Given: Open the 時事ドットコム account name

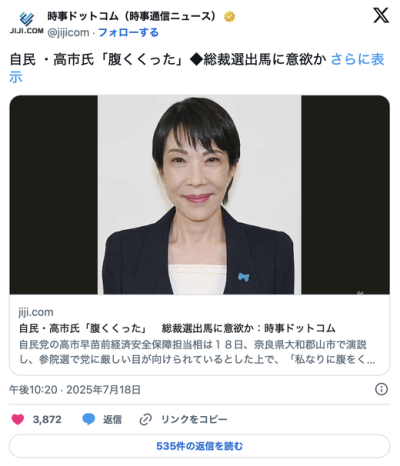Looking at the screenshot, I should (x=132, y=16).
